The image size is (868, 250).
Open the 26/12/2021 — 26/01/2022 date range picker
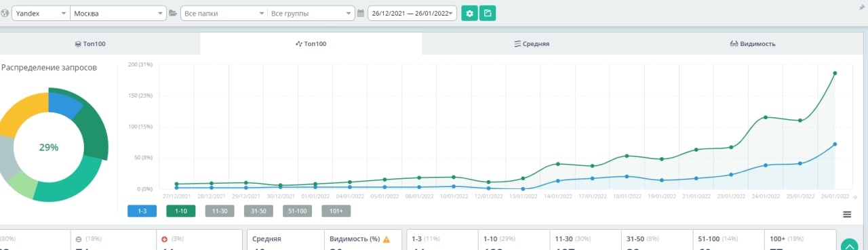click(412, 13)
